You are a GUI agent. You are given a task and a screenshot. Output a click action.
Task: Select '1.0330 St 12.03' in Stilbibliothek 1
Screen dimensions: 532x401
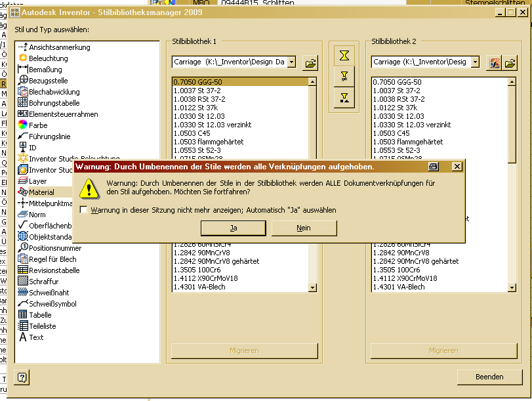(199, 116)
